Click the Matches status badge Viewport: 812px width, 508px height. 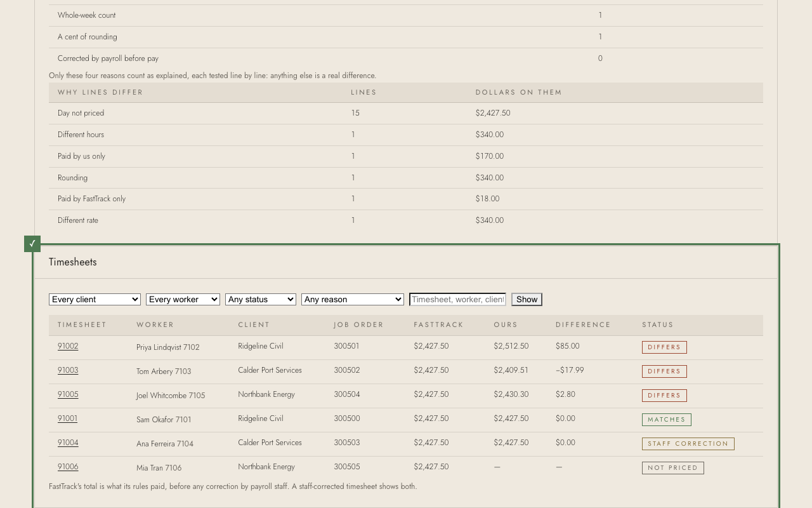point(667,420)
